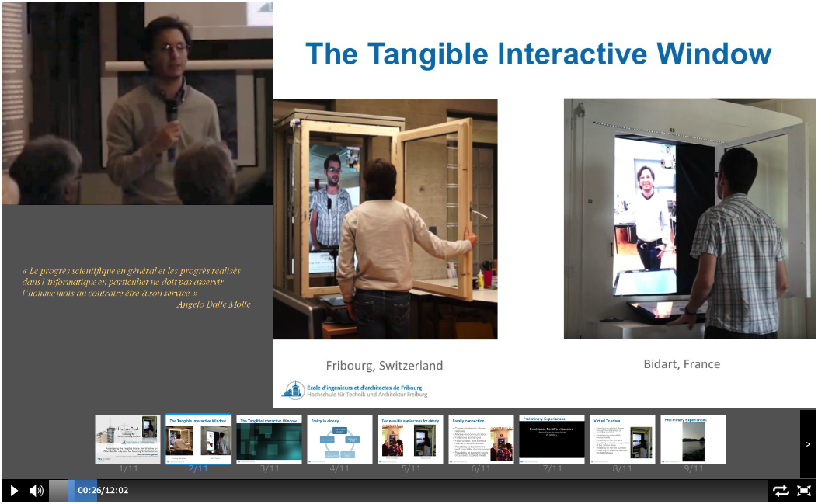Click the Bidart, France photo

click(689, 218)
